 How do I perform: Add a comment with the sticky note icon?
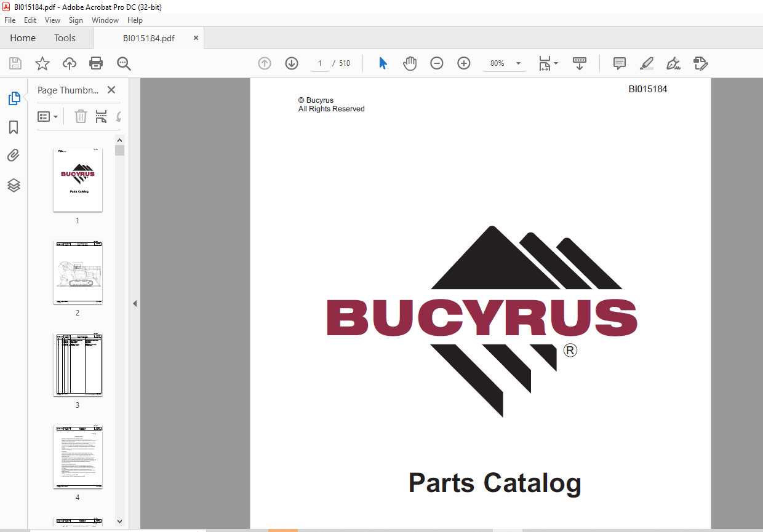(x=620, y=63)
